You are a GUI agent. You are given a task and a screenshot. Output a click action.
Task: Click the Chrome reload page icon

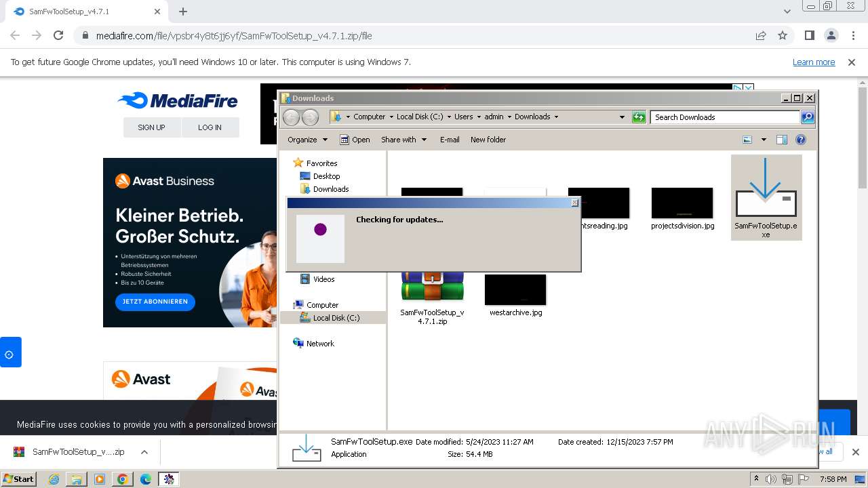58,35
